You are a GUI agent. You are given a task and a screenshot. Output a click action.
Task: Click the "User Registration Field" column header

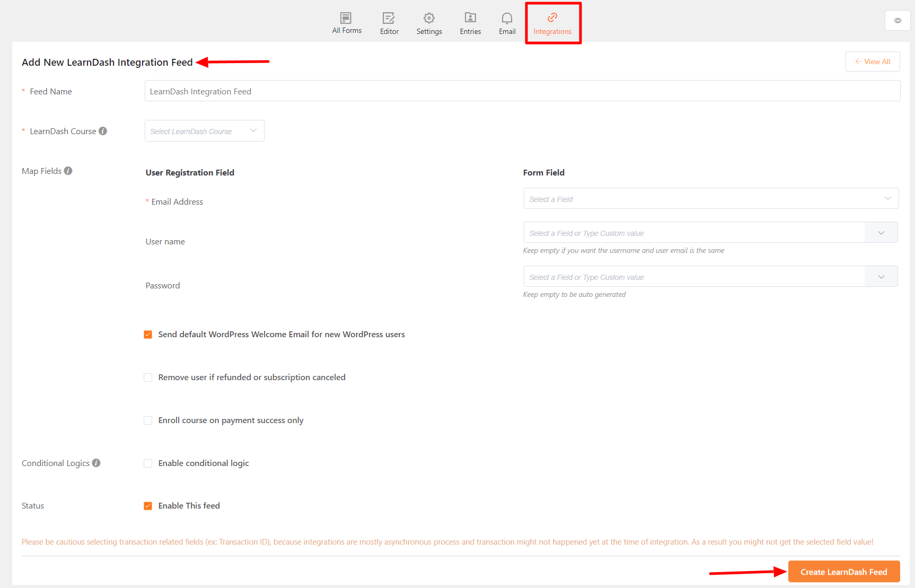click(x=190, y=172)
